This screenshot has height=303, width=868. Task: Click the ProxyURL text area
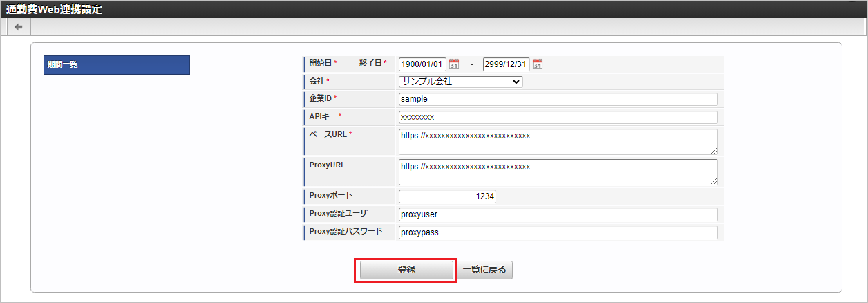pyautogui.click(x=558, y=172)
